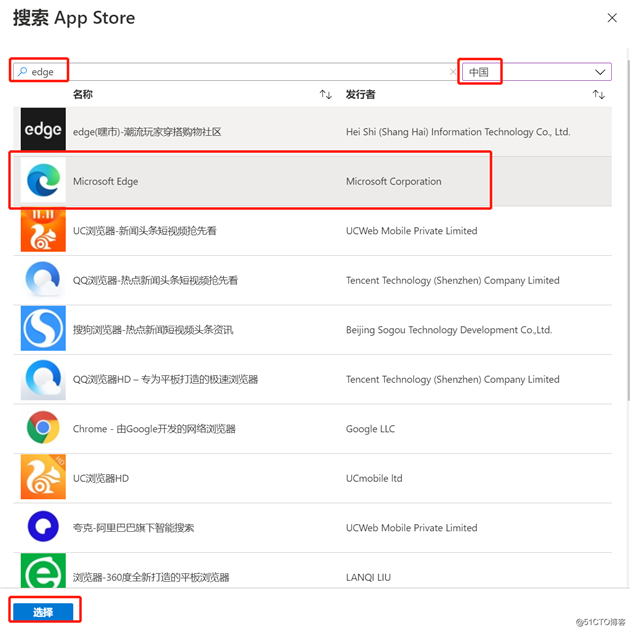Click the 选择 button
Image resolution: width=630 pixels, height=631 pixels.
[43, 612]
